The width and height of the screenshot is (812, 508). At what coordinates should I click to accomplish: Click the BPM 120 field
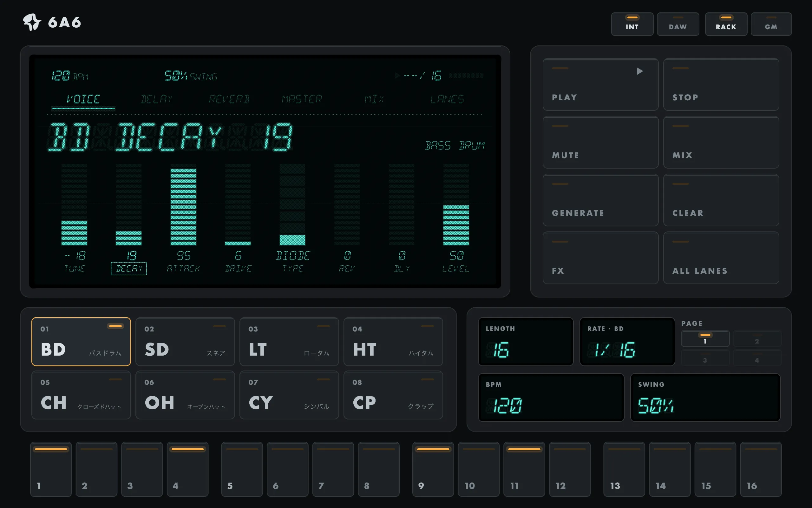tap(551, 398)
